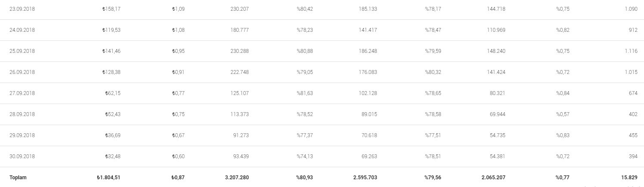The height and width of the screenshot is (187, 644).
Task: Click the %0,57 rate cell
Action: click(563, 114)
